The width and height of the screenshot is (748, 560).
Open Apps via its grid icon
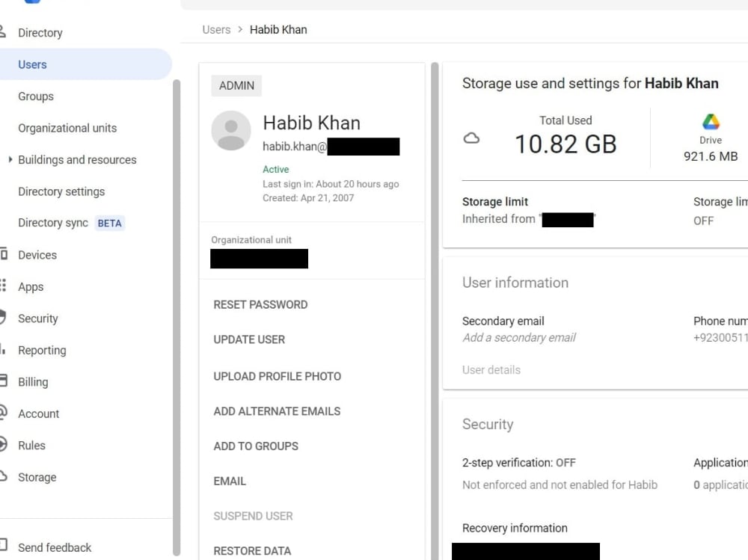pyautogui.click(x=3, y=286)
